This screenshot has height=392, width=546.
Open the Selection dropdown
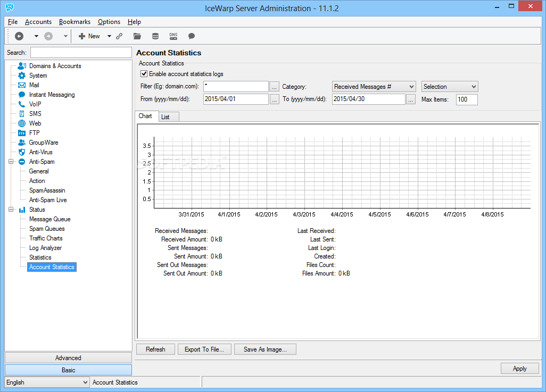[450, 87]
